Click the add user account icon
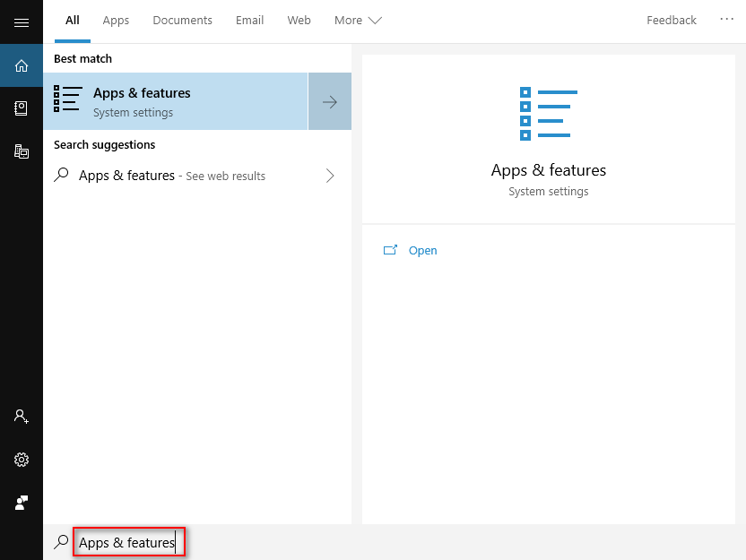The image size is (746, 560). coord(22,417)
